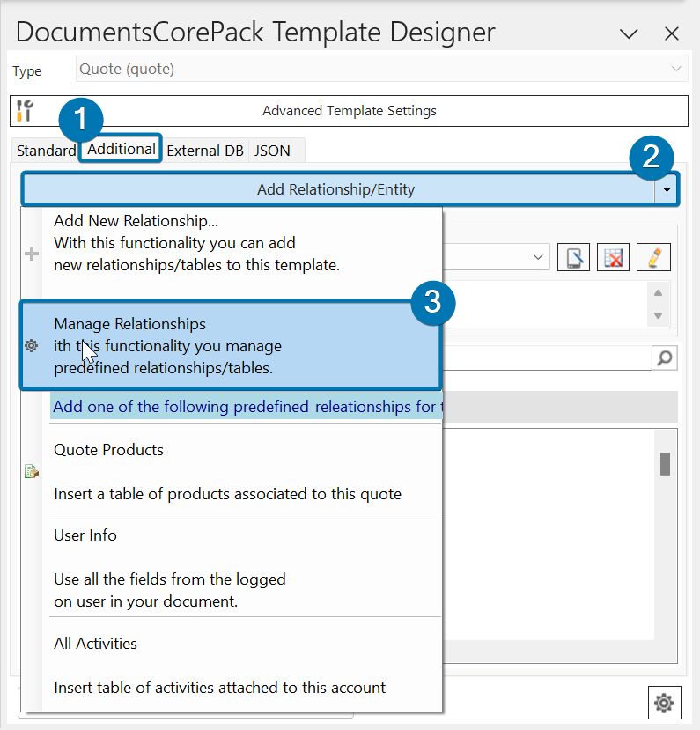
Task: Open the External DB tab
Action: tap(205, 150)
